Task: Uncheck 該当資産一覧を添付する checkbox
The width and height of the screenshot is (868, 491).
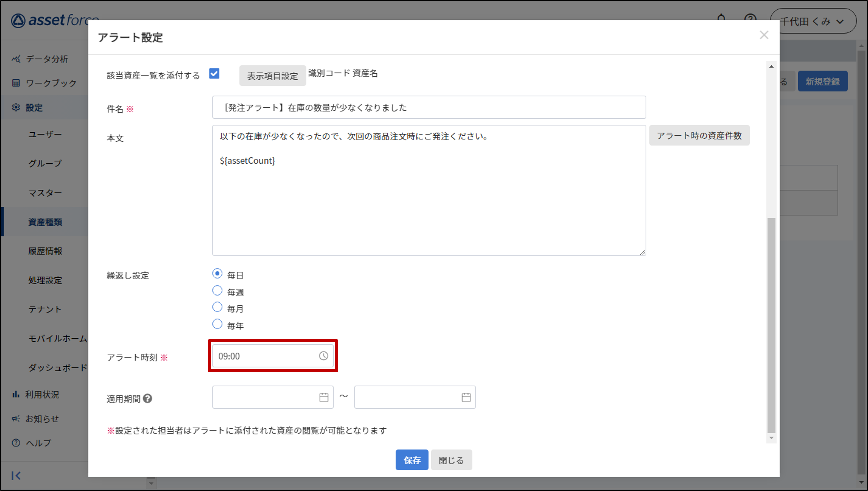Action: click(214, 74)
